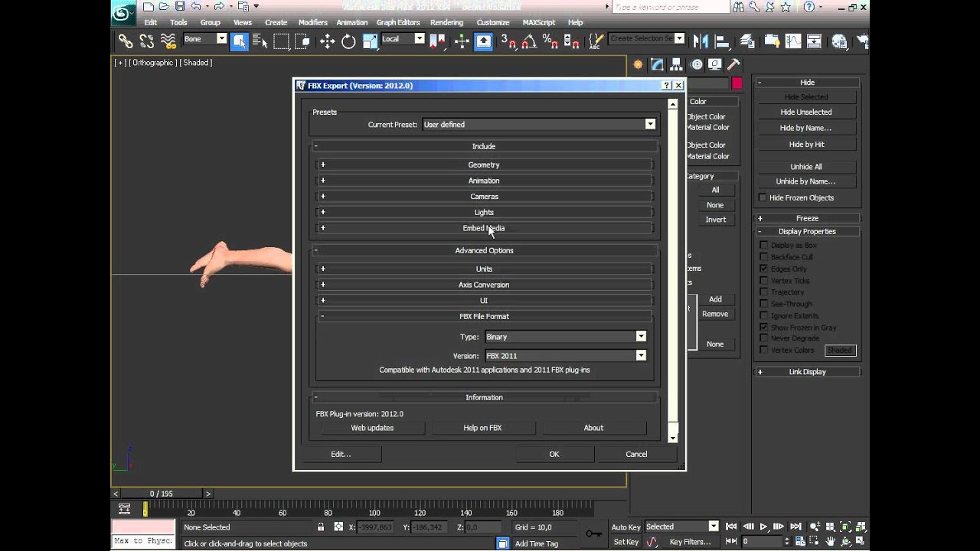Open the Utilities hammer panel tab
This screenshot has height=551, width=980.
click(733, 65)
